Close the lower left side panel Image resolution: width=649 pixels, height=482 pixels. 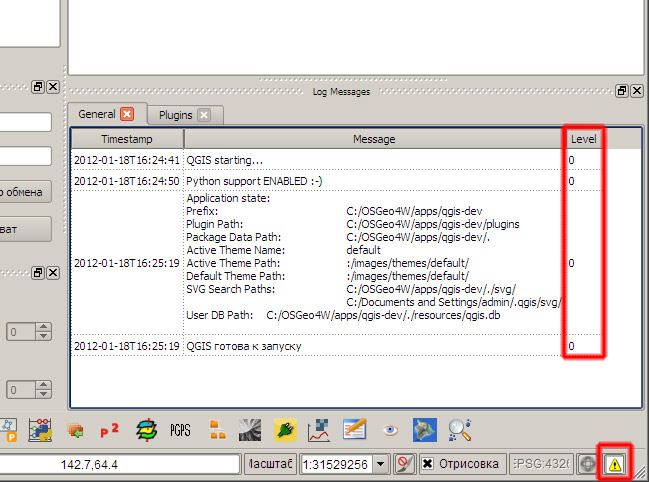(x=53, y=273)
